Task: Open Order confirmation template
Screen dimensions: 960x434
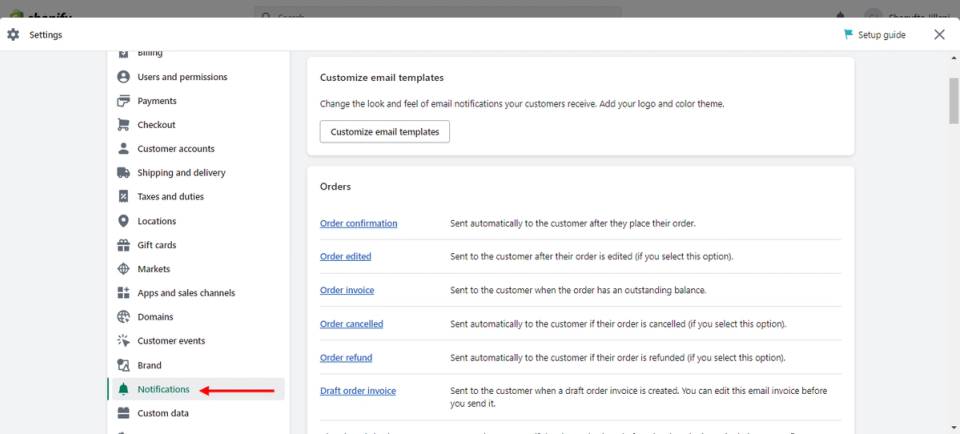Action: (358, 223)
